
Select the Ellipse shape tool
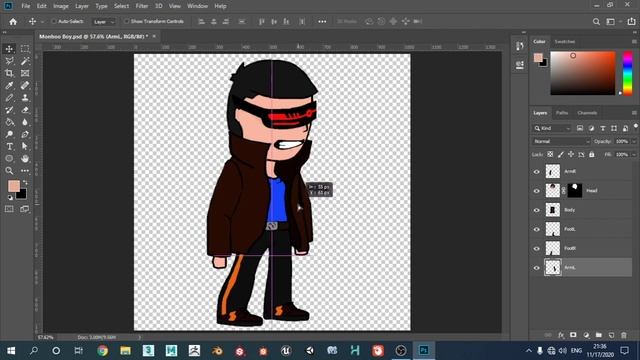(x=9, y=158)
